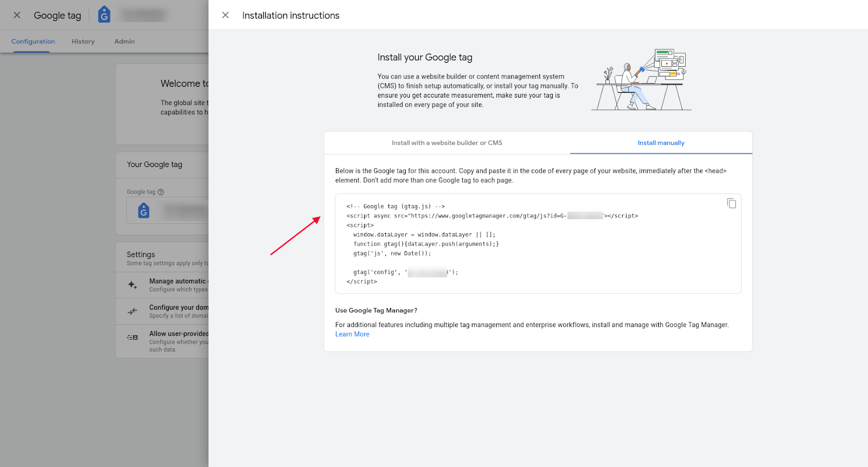Click the Google tag logo in header
Screen dimensions: 868x467
click(104, 15)
